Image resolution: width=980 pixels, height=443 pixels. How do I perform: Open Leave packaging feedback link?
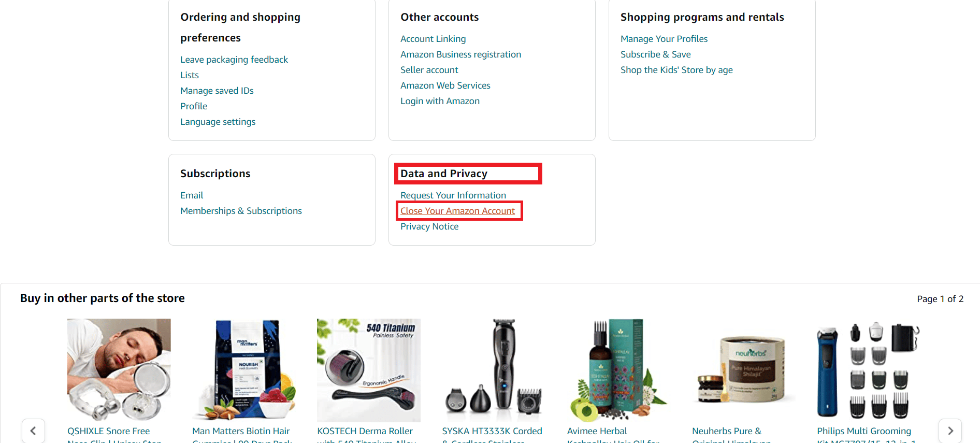point(234,60)
